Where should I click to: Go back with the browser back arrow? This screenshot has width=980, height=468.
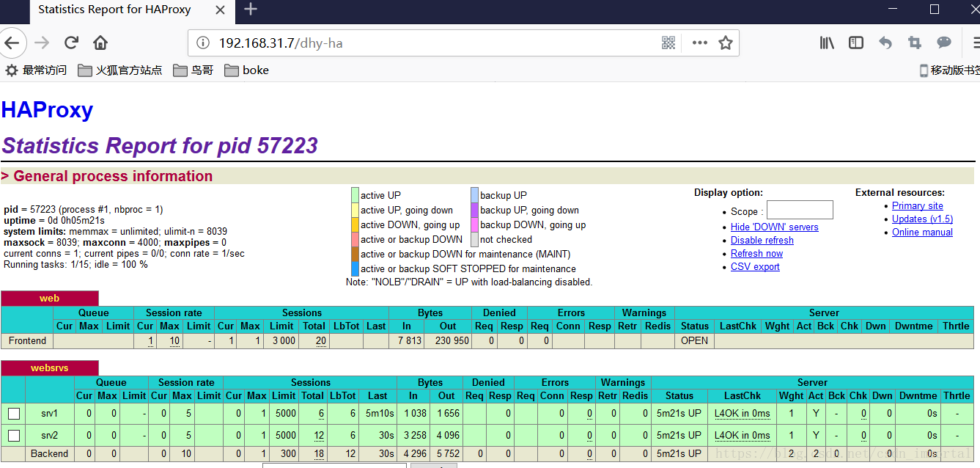click(x=12, y=43)
